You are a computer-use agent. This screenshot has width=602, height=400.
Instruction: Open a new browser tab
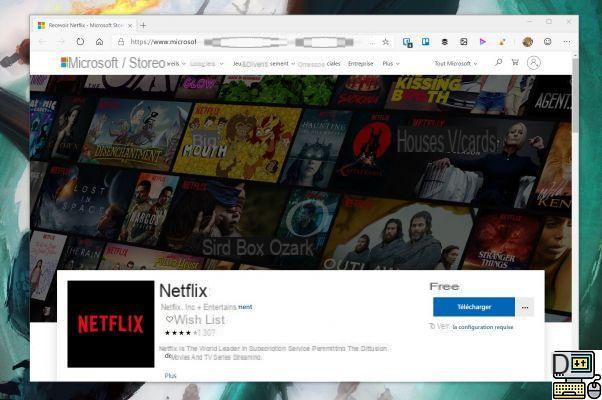click(x=143, y=25)
